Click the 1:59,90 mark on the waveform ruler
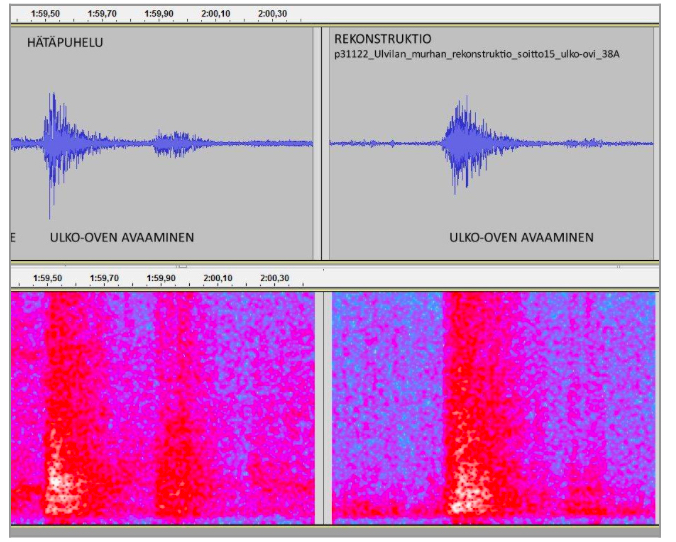This screenshot has width=676, height=542. tap(159, 14)
